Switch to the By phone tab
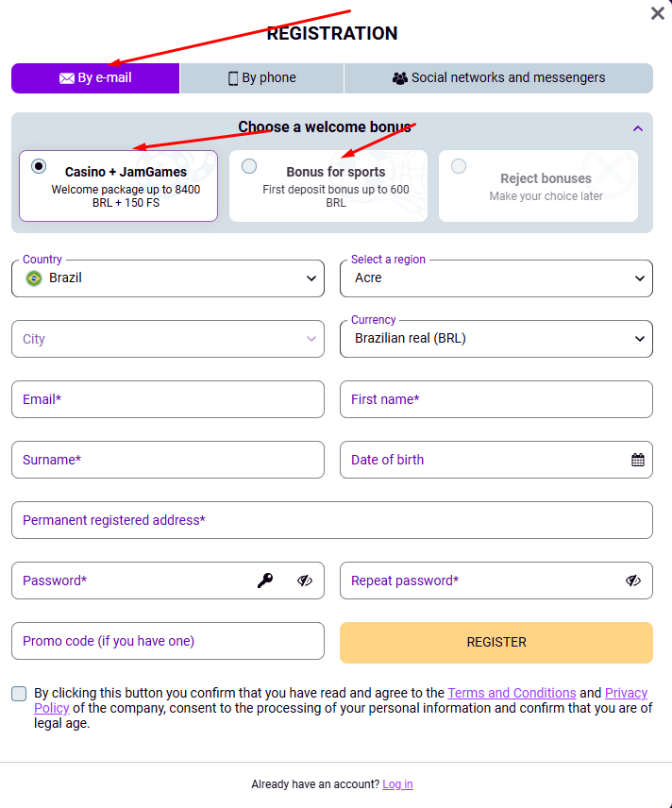This screenshot has width=672, height=808. tap(261, 78)
